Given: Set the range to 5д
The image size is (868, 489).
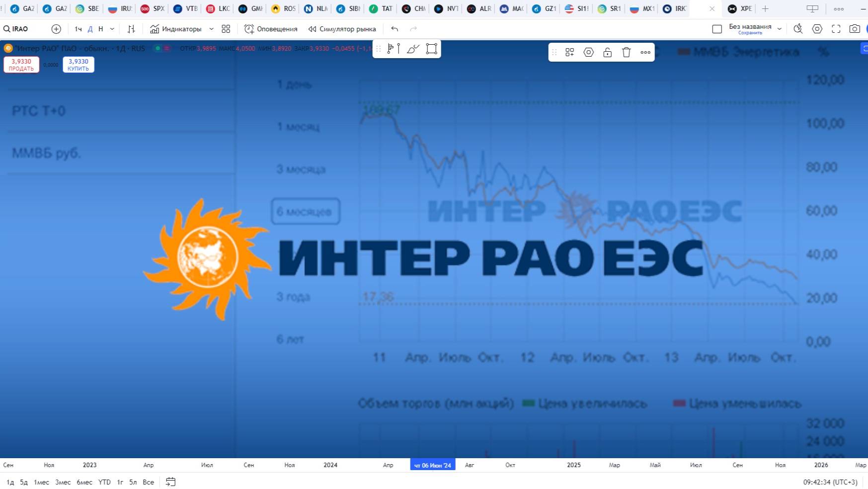Looking at the screenshot, I should pos(24,482).
